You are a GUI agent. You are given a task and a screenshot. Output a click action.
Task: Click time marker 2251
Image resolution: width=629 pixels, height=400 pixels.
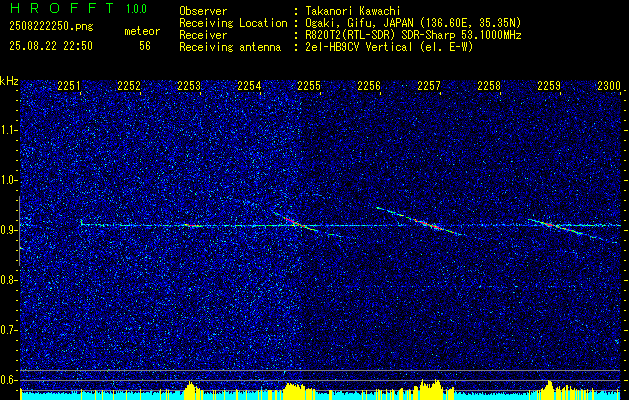pyautogui.click(x=69, y=86)
